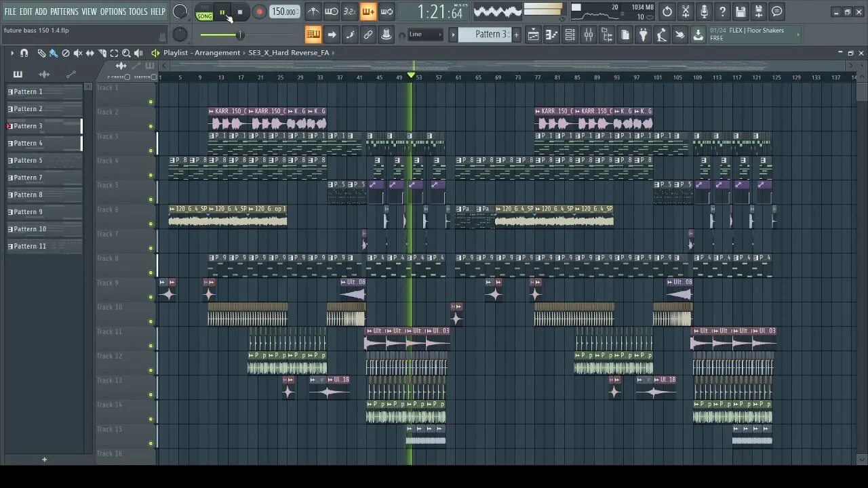This screenshot has height=488, width=868.
Task: Open the FILE menu
Action: 10,12
